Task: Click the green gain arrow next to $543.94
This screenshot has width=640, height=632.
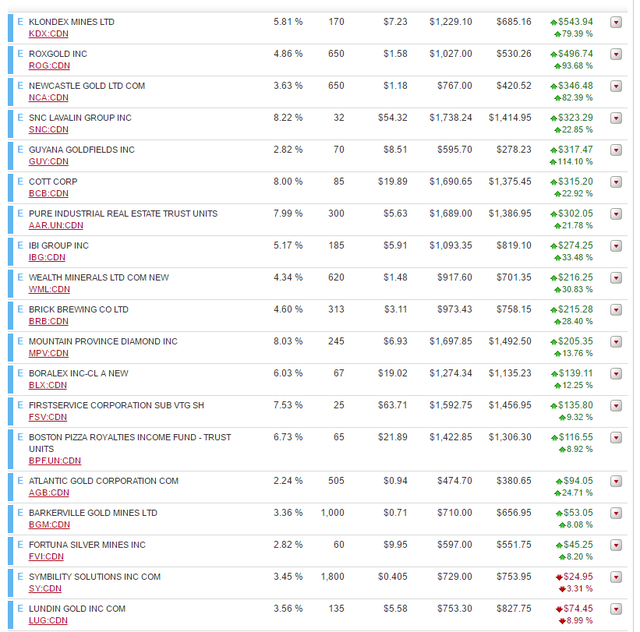Action: (x=554, y=22)
